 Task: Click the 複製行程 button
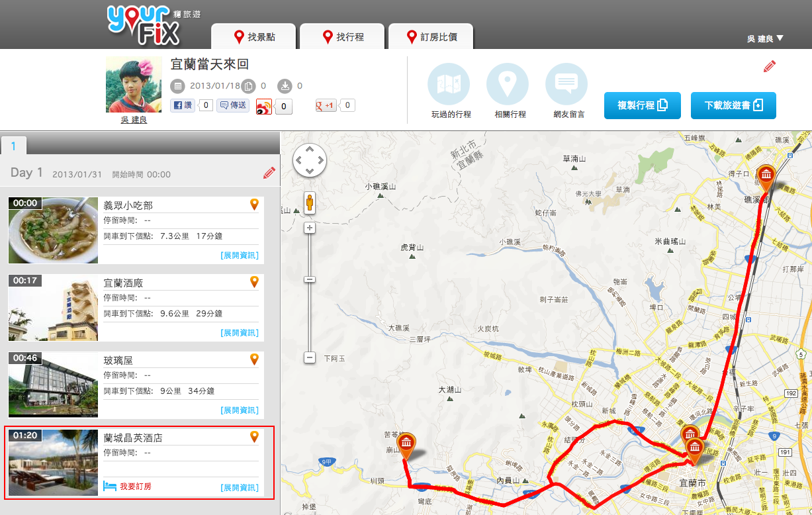643,105
